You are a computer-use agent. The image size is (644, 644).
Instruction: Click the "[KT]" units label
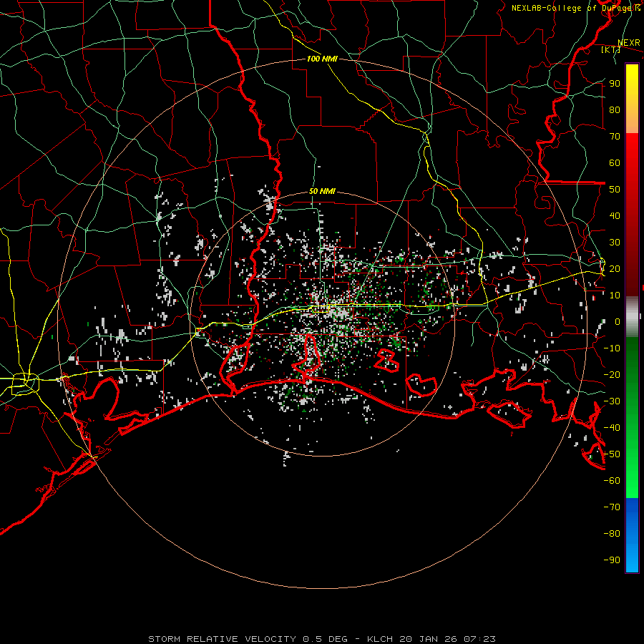point(610,49)
